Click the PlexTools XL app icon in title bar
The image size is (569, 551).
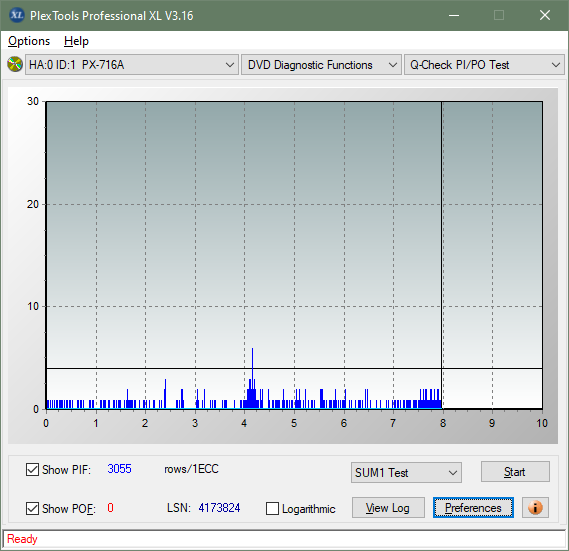16,15
